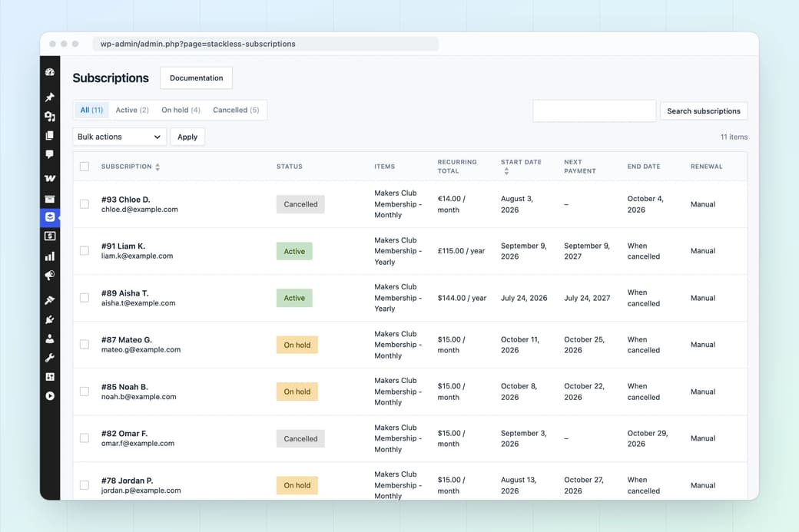Open the Payments dollar icon in sidebar
799x532 pixels.
(49, 236)
